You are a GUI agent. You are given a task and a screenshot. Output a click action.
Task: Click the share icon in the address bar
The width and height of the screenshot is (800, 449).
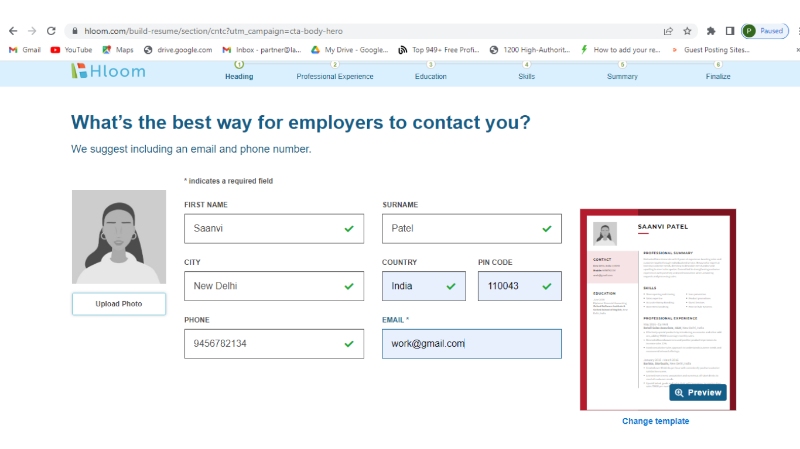(x=668, y=31)
